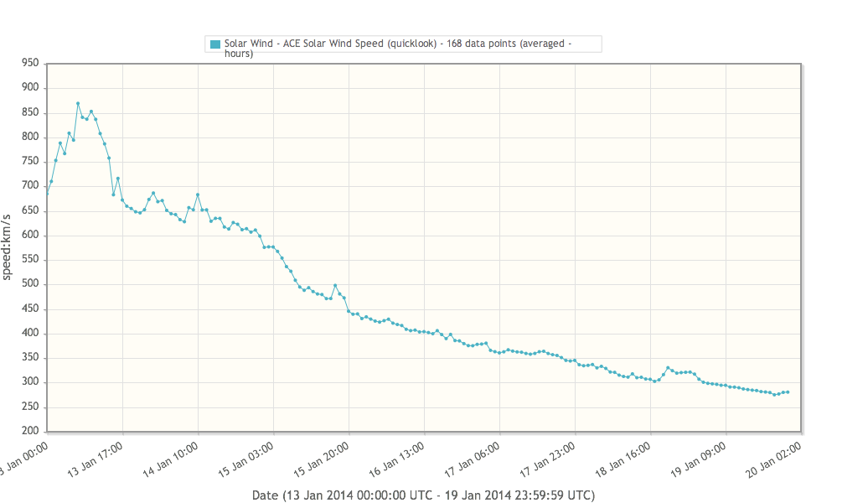Viewport: 868px width, 503px height.
Task: Toggle the ACE Solar Wind Speed legend series
Action: [398, 44]
